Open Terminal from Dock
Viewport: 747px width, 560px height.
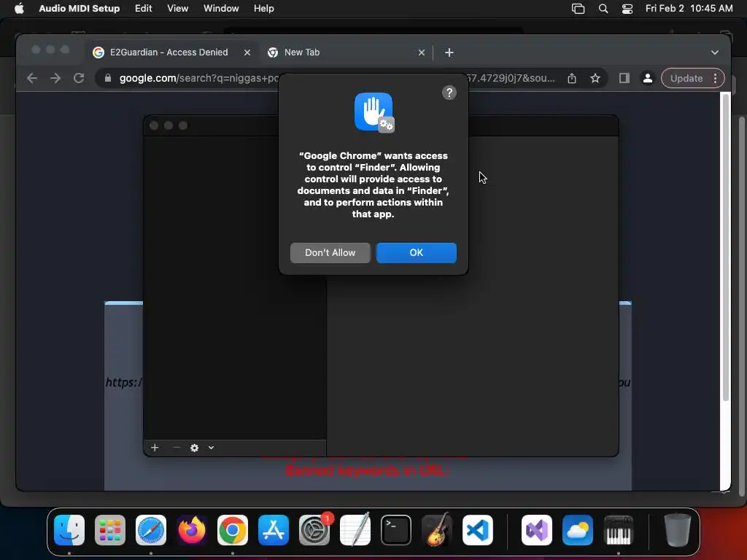396,530
